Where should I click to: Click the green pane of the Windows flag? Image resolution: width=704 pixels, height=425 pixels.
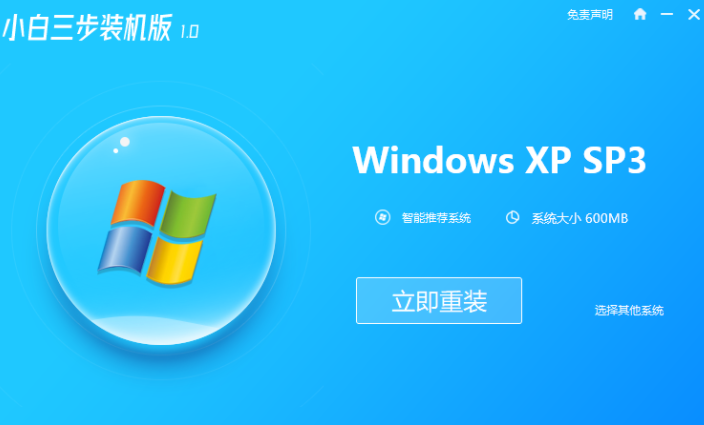point(187,214)
